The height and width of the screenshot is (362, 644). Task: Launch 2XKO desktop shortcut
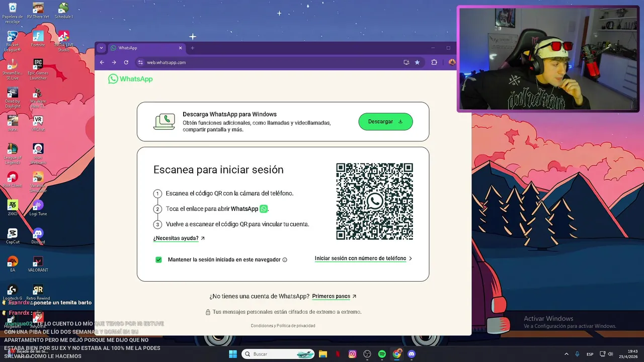pos(13,208)
